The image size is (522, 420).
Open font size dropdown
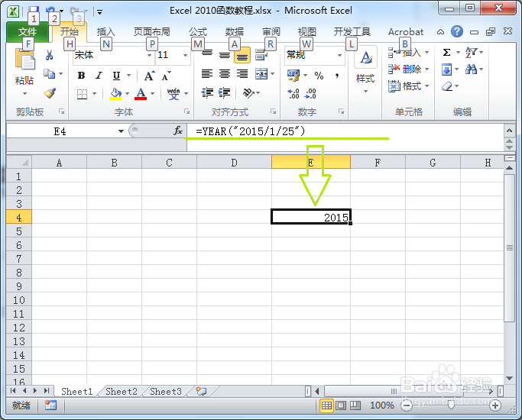click(x=185, y=55)
